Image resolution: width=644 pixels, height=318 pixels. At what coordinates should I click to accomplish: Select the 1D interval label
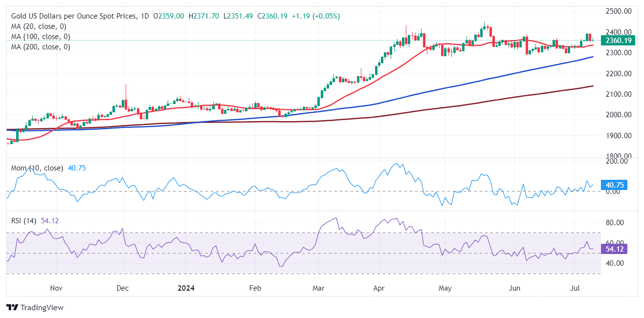point(145,16)
